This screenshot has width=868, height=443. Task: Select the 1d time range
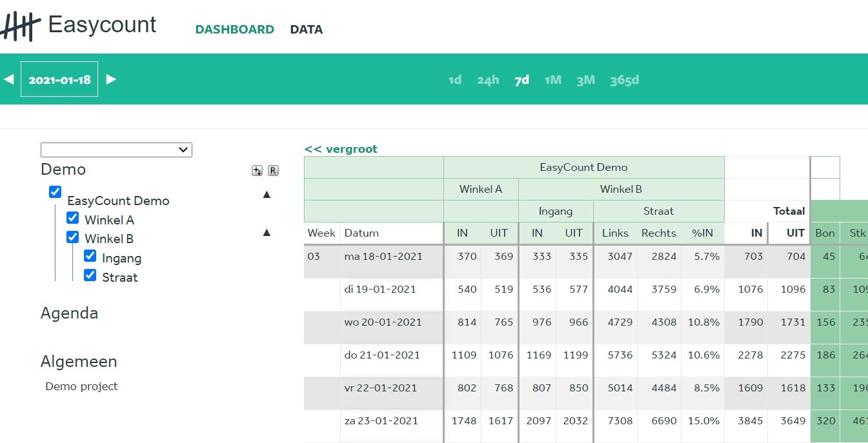click(x=455, y=80)
